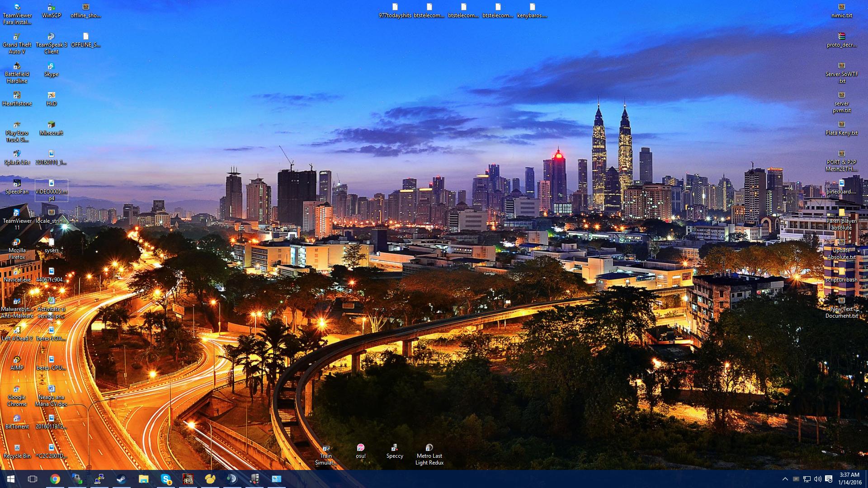
Task: Select the Grand Theft Auto V shortcut
Action: click(17, 43)
